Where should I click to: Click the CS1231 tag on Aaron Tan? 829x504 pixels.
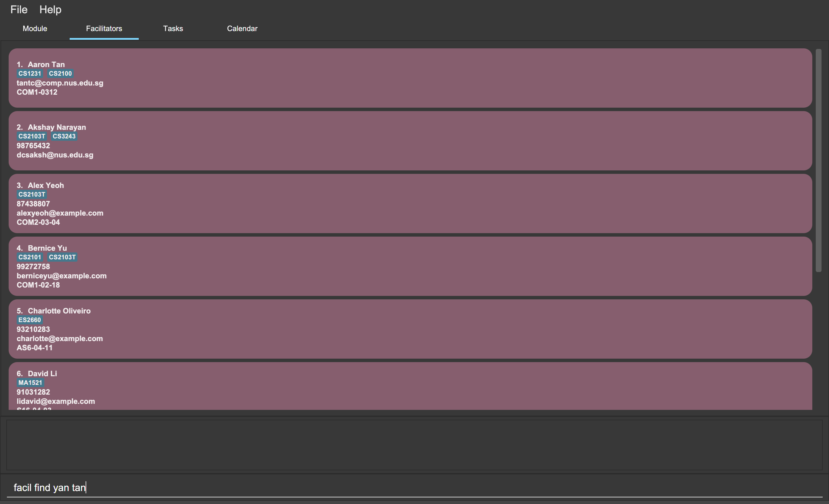click(x=30, y=73)
